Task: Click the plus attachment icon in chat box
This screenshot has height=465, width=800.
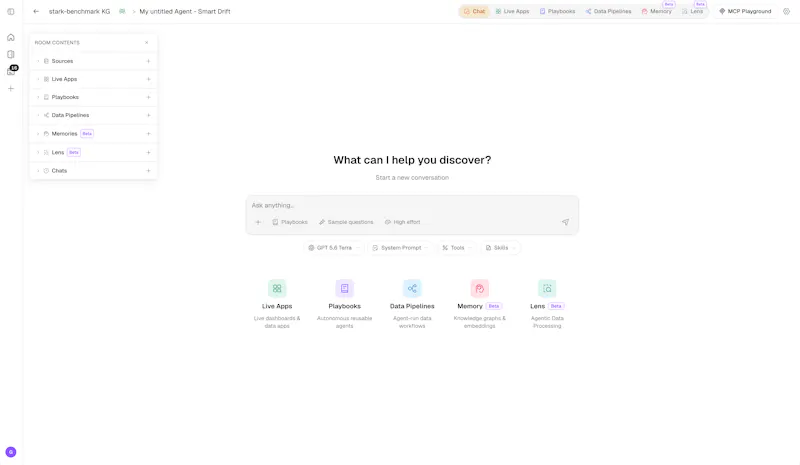Action: [x=258, y=222]
